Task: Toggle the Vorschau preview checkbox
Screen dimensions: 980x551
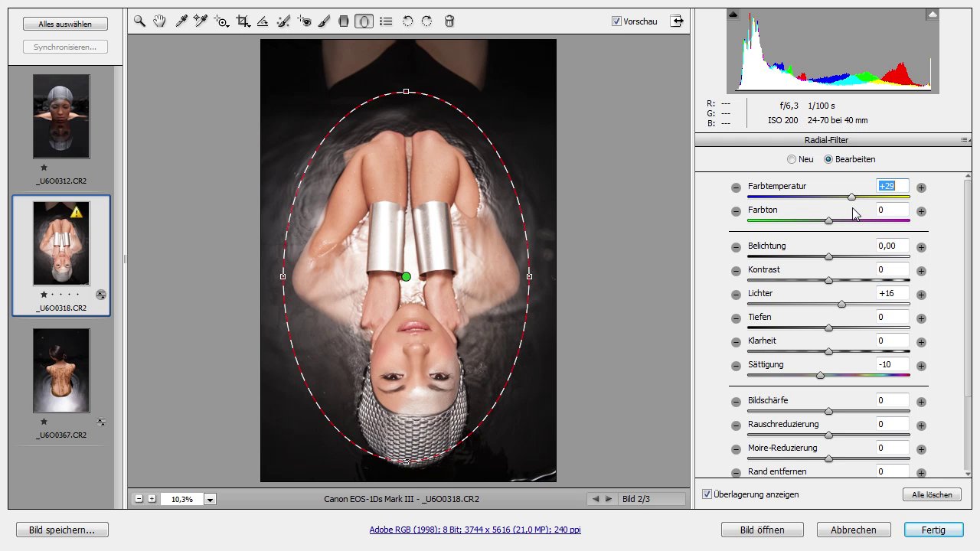Action: point(617,21)
